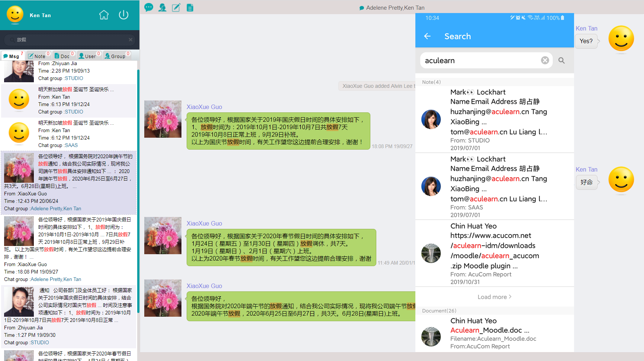Screen dimensions: 644x361
Task: Clear the 放假 search field
Action: click(x=131, y=40)
